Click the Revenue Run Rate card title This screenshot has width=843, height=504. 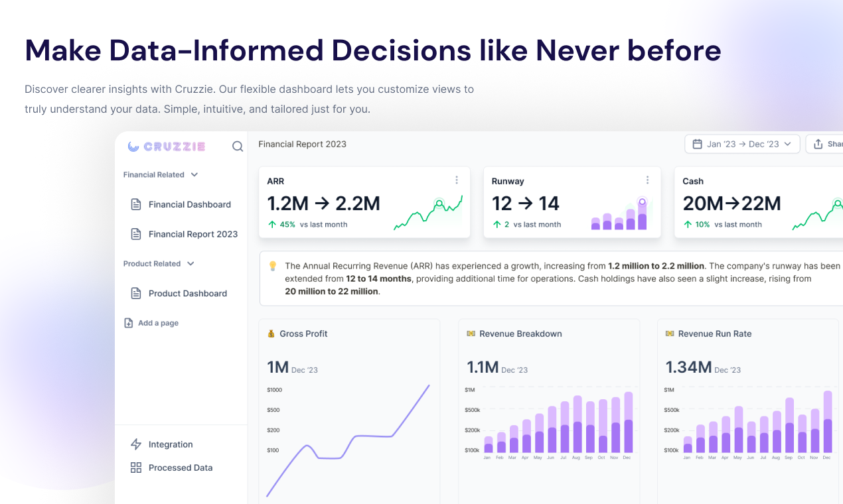(715, 334)
